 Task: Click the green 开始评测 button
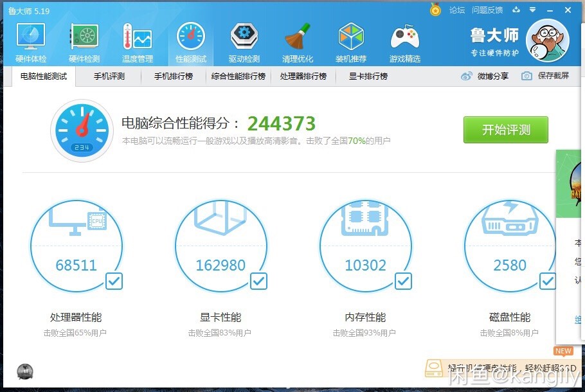click(x=506, y=130)
